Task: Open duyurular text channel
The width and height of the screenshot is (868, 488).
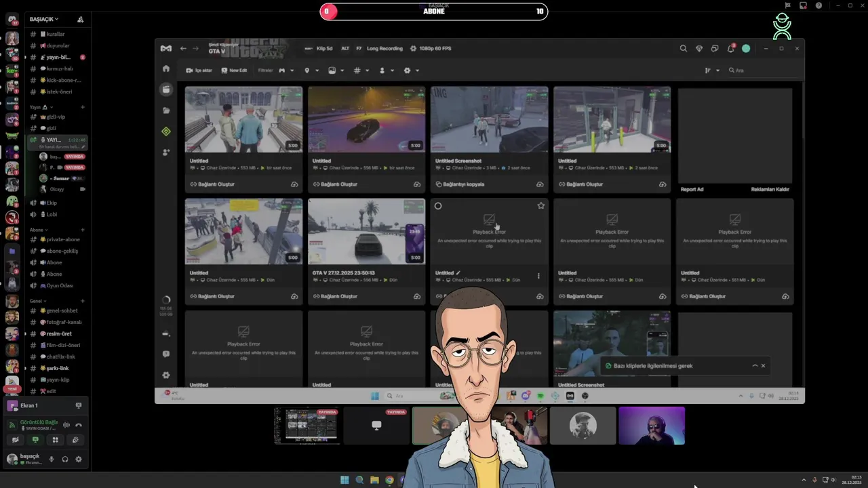Action: [x=57, y=45]
